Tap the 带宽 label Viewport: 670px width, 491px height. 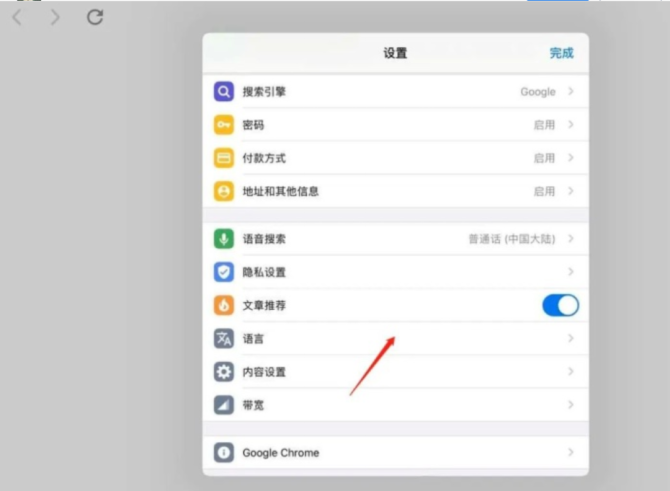pyautogui.click(x=253, y=406)
